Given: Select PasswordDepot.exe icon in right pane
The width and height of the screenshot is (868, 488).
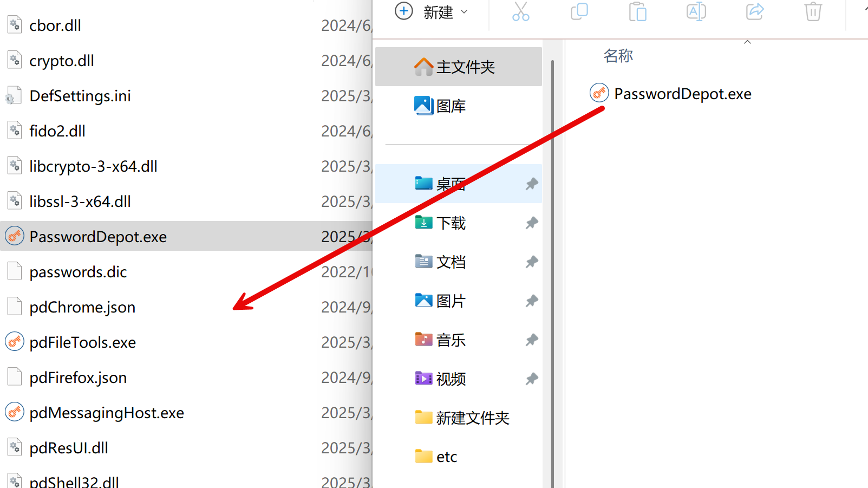Looking at the screenshot, I should 599,93.
